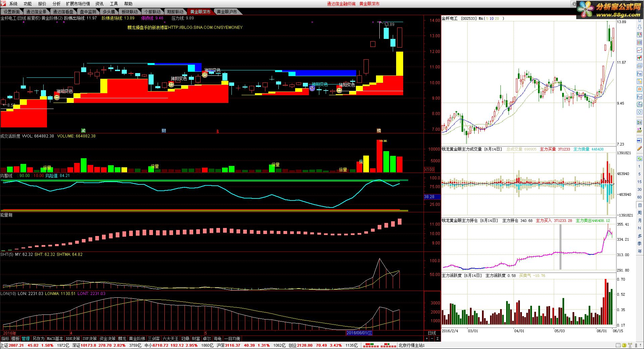Click the x-y axis icon in sidebar
Image resolution: width=644 pixels, height=349 pixels.
(x=639, y=130)
